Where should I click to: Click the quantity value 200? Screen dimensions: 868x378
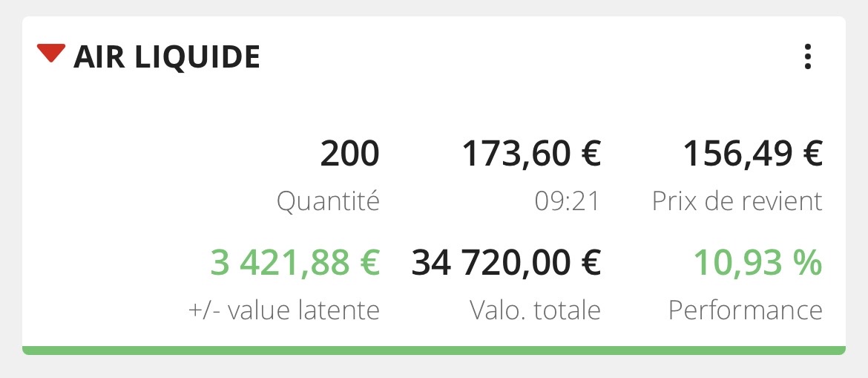349,154
